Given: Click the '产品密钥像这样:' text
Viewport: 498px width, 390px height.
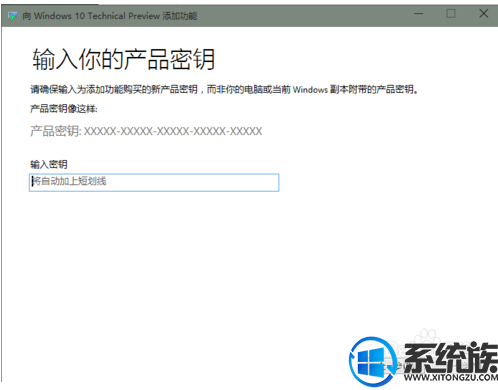Looking at the screenshot, I should point(64,109).
